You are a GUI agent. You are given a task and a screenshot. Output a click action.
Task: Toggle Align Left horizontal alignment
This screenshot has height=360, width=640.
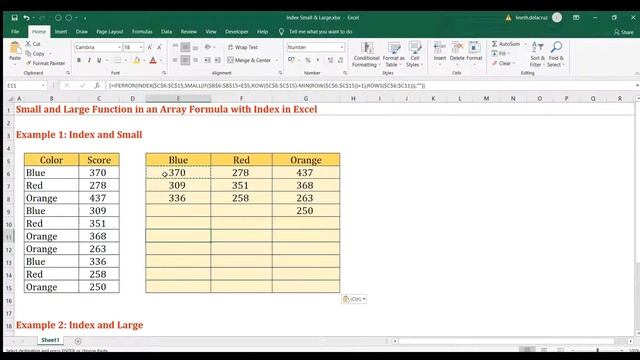175,60
